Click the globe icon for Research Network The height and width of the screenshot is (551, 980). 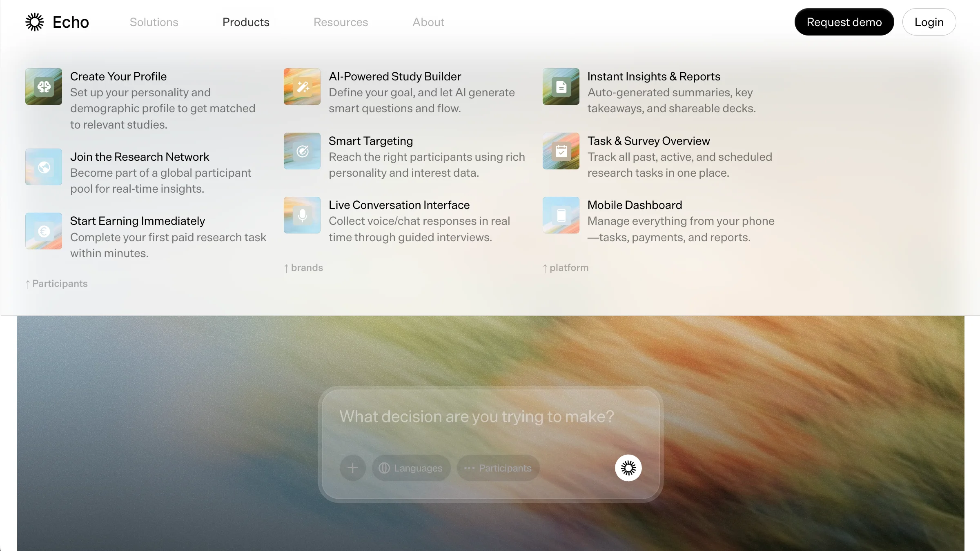pyautogui.click(x=44, y=167)
